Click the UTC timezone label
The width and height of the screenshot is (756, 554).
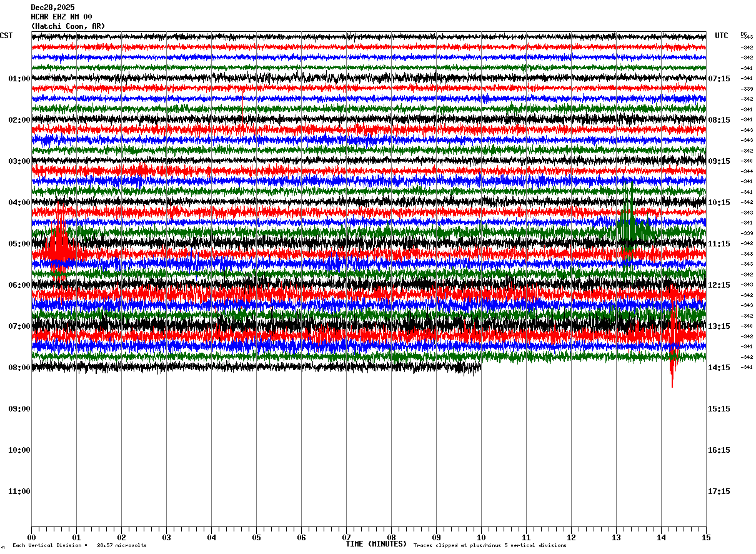(722, 36)
